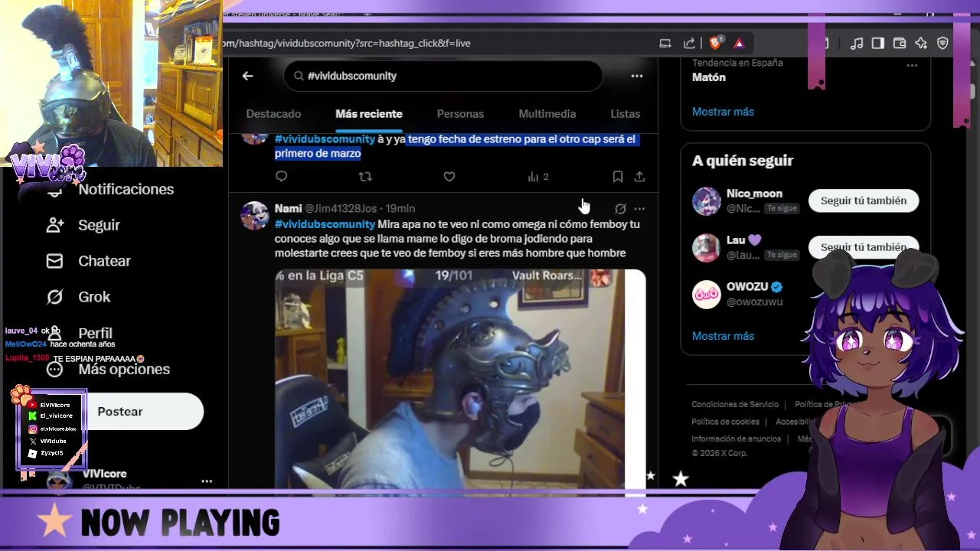Screen dimensions: 980x551
Task: Click the Grok slash-circle sidebar icon
Action: 54,297
